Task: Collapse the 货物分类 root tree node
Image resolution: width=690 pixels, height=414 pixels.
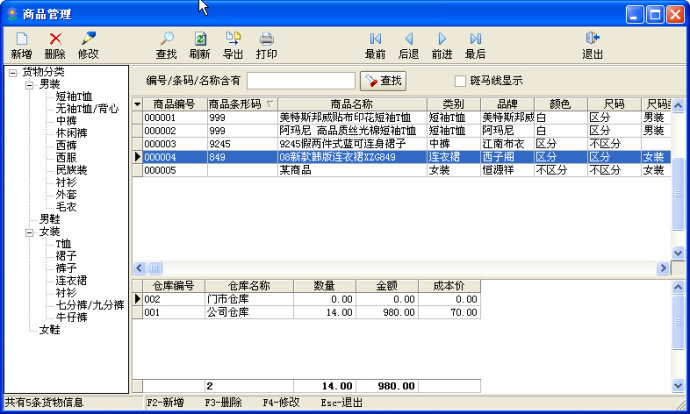Action: tap(12, 72)
